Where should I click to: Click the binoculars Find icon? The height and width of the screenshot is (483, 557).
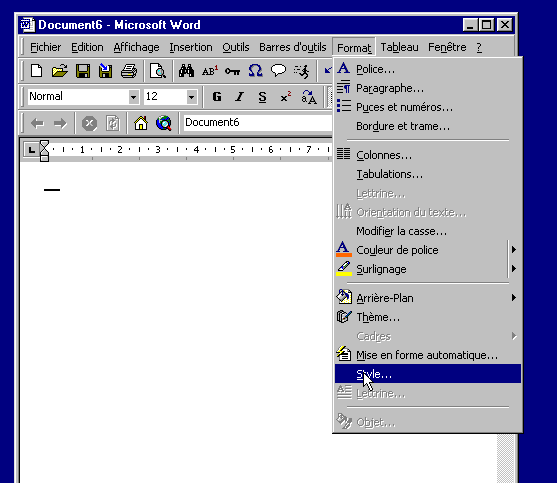(186, 71)
